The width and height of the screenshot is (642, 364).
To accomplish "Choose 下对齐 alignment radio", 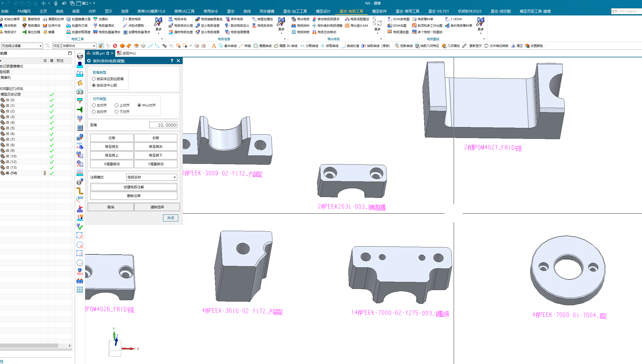I will point(117,112).
